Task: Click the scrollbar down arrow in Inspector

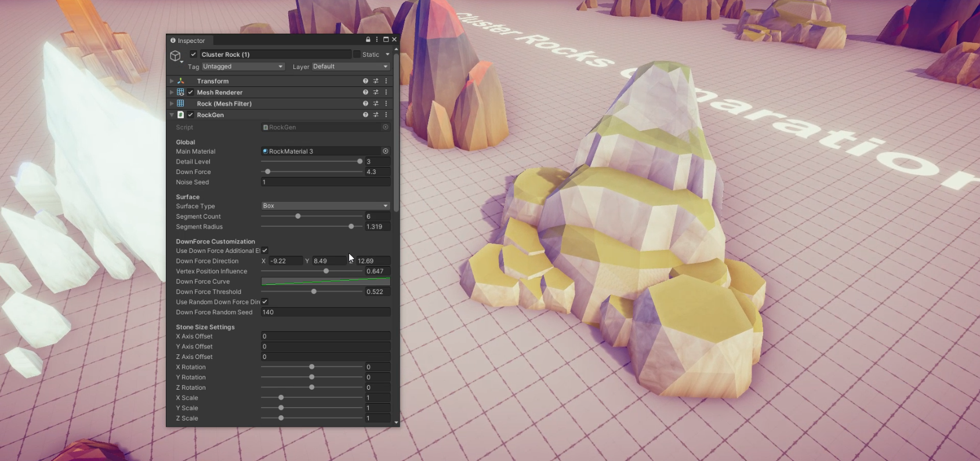Action: click(396, 423)
